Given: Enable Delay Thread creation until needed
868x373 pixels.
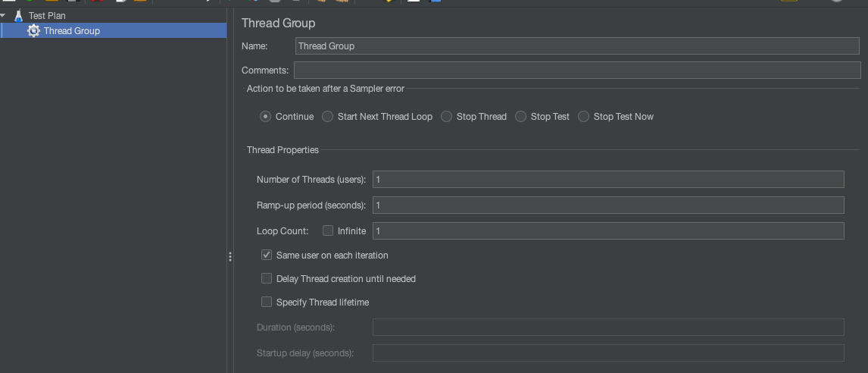Looking at the screenshot, I should 267,278.
